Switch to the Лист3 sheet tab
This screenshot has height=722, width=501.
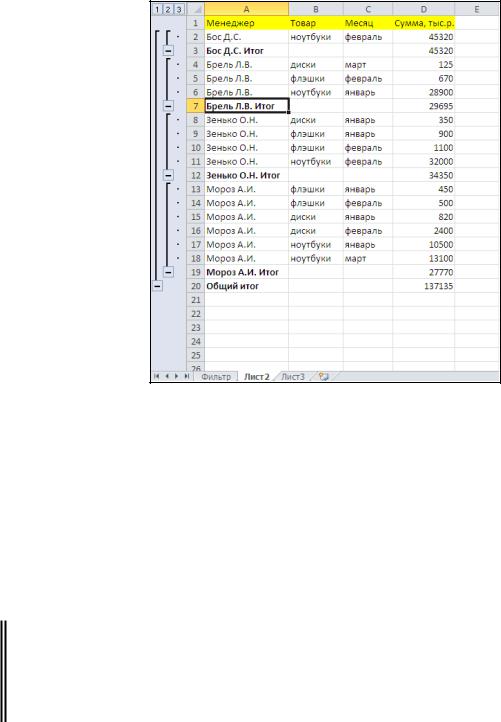click(x=293, y=377)
